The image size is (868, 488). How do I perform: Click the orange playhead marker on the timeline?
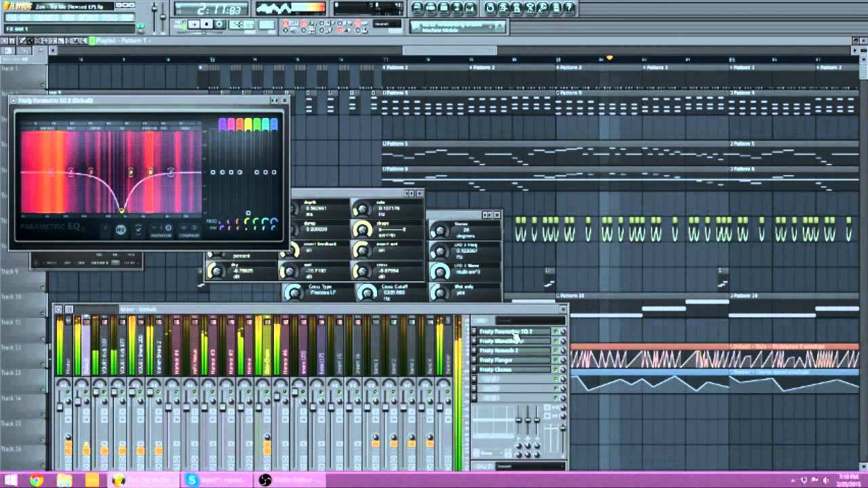(x=609, y=58)
